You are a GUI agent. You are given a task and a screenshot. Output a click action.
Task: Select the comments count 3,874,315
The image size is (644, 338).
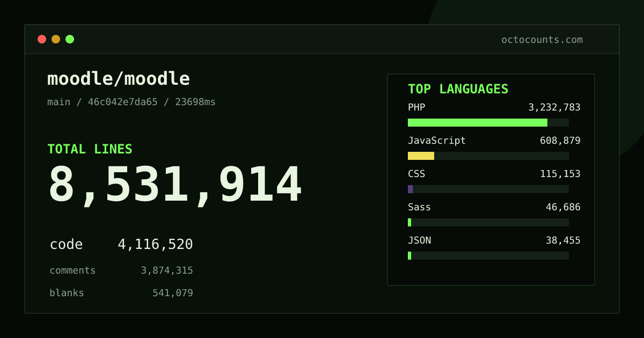(x=167, y=270)
